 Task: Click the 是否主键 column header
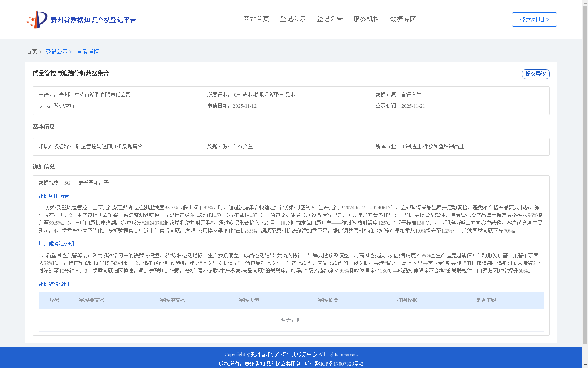486,300
